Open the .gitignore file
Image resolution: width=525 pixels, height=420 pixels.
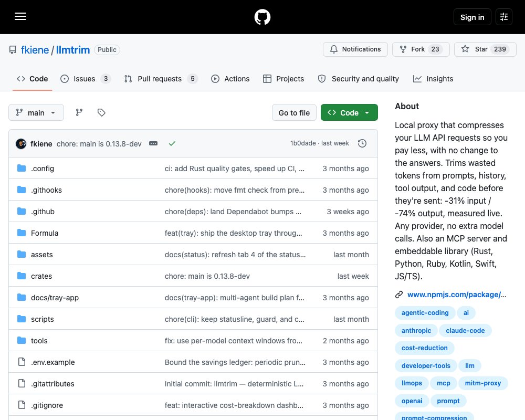click(47, 405)
